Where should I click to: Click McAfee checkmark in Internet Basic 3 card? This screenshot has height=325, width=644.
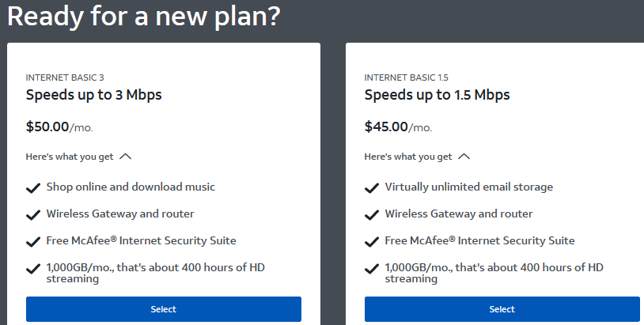click(33, 241)
